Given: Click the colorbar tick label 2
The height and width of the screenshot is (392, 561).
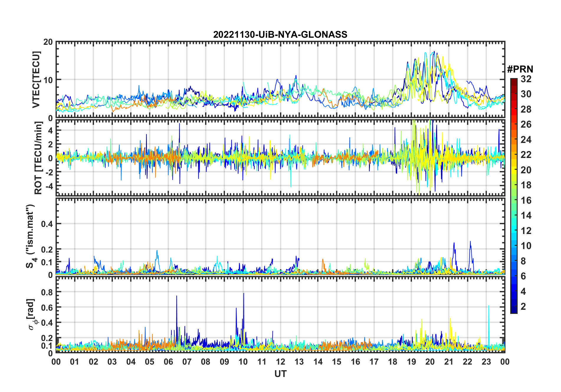Looking at the screenshot, I should 523,307.
